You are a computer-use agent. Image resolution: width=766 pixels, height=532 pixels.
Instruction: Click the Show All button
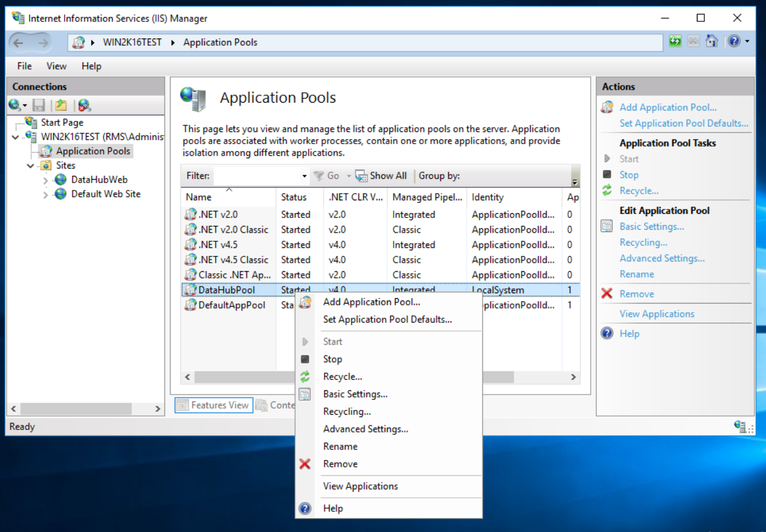(x=381, y=176)
